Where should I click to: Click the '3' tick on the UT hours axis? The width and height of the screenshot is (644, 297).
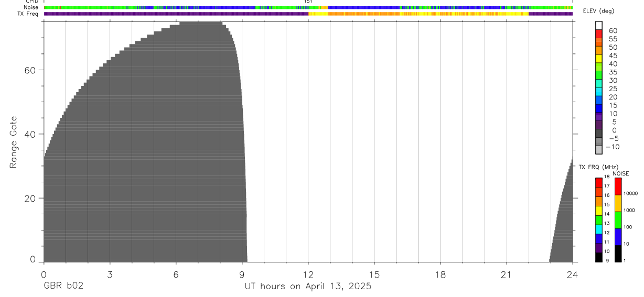click(x=110, y=274)
